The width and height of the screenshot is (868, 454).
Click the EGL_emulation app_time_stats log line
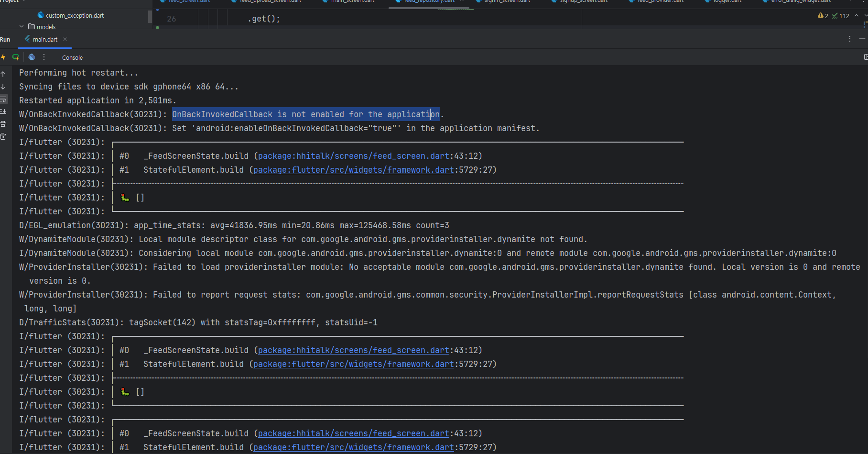tap(234, 225)
